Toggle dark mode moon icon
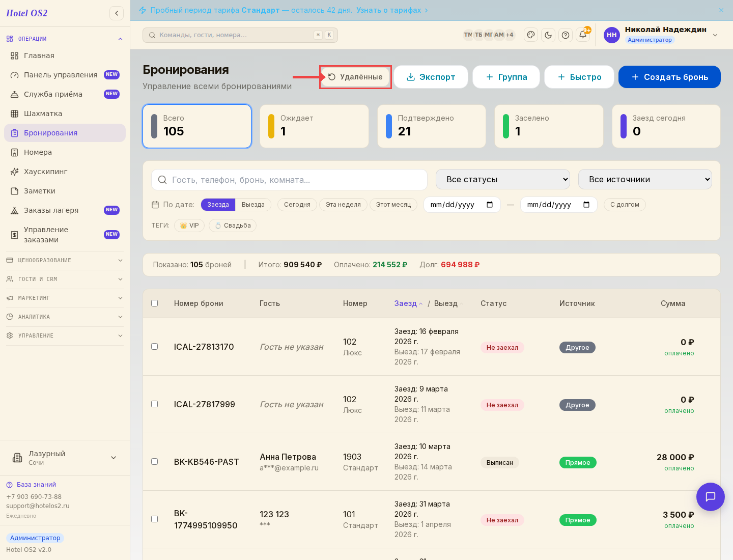 [548, 35]
